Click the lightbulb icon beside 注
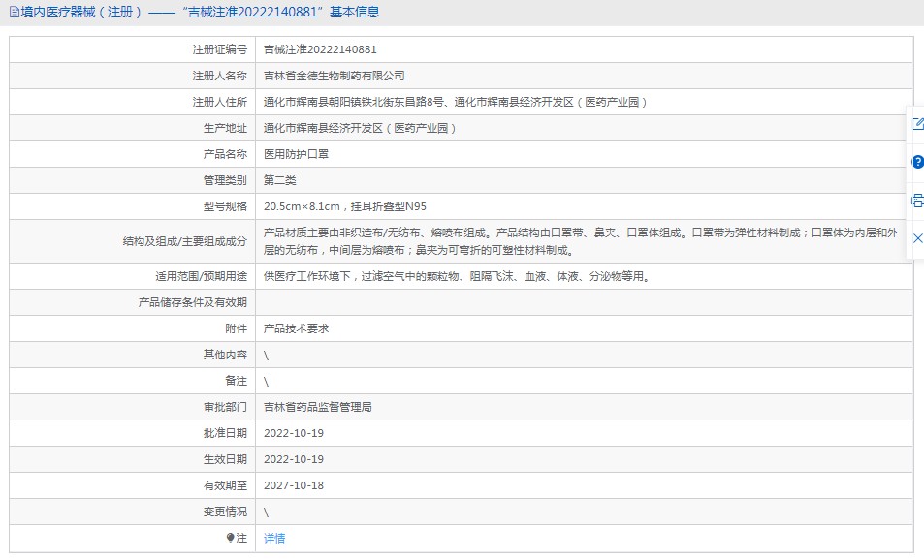924x560 pixels. 230,538
